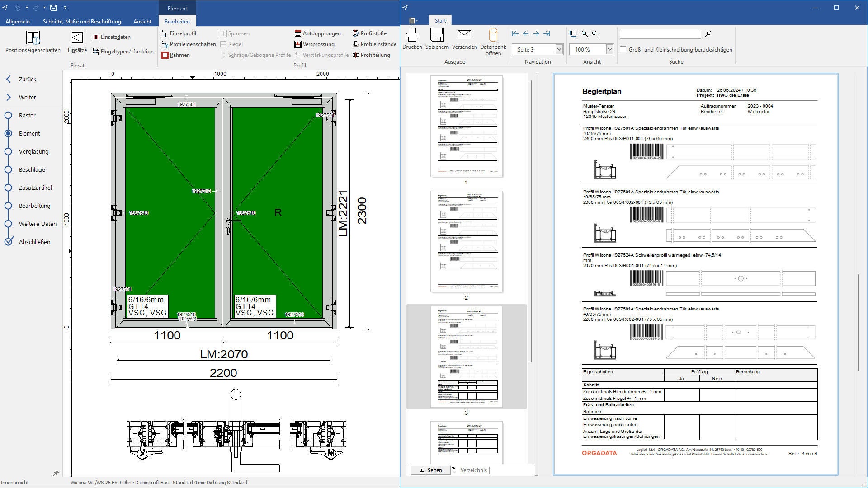Image resolution: width=868 pixels, height=488 pixels.
Task: Switch to the Seiten tab
Action: point(431,470)
